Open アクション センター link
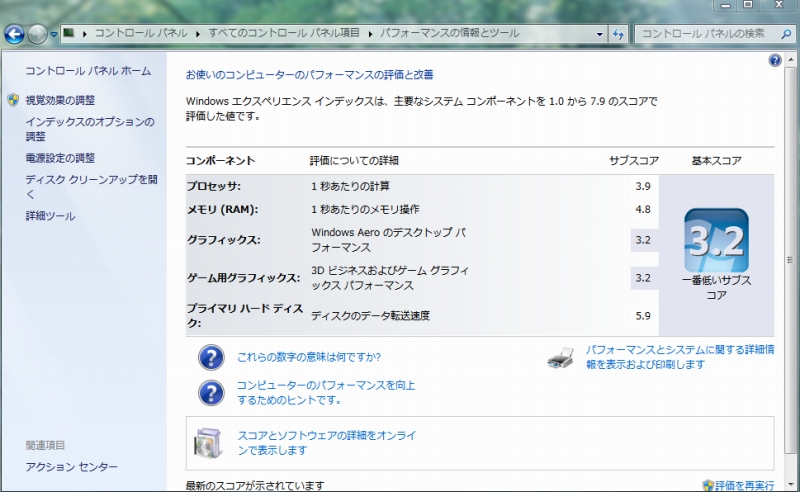The width and height of the screenshot is (800, 492). 71,466
